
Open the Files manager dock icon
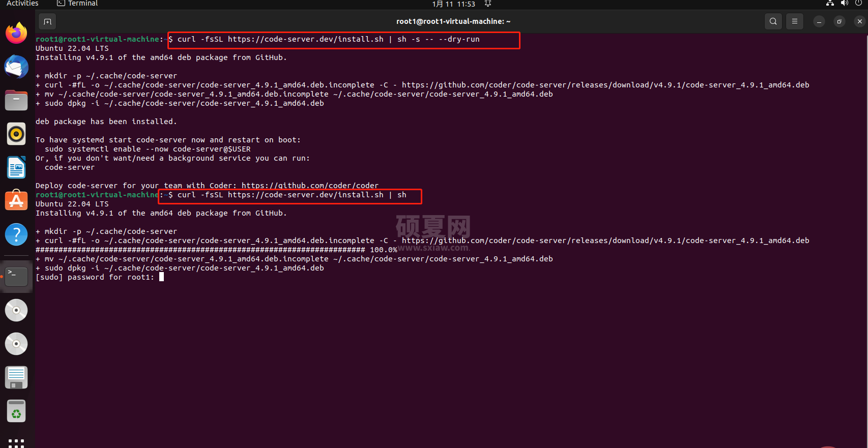pos(16,100)
